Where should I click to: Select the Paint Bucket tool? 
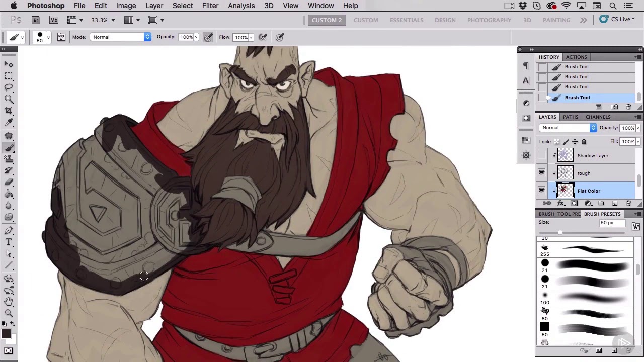[9, 194]
